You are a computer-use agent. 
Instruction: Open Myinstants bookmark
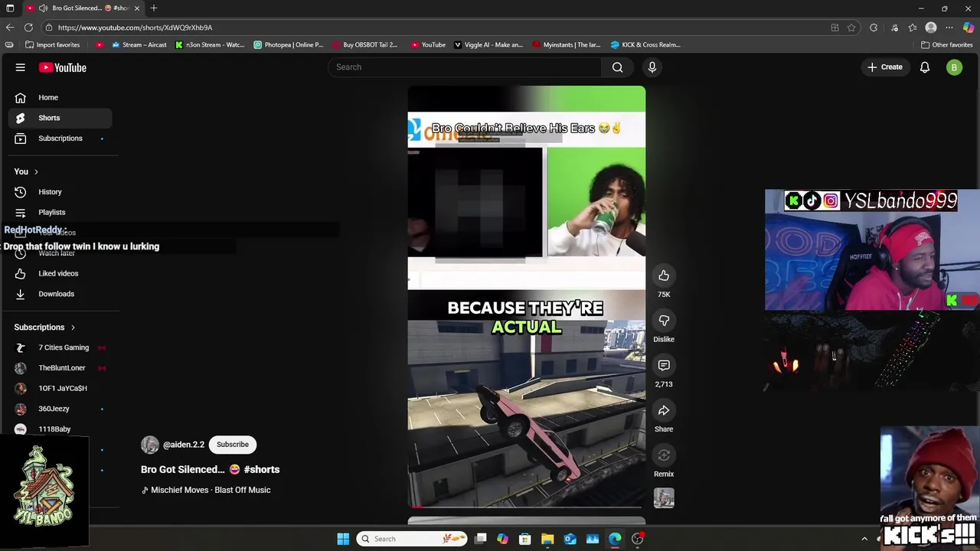[x=567, y=44]
